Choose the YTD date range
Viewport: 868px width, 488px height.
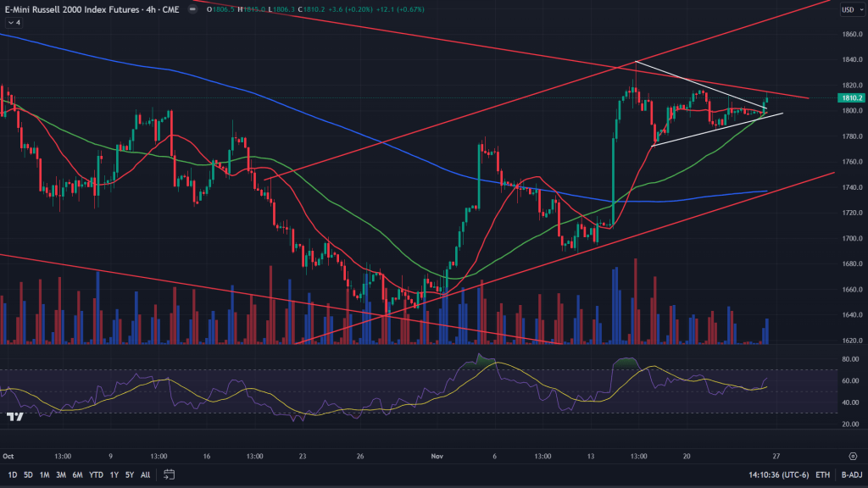(96, 474)
